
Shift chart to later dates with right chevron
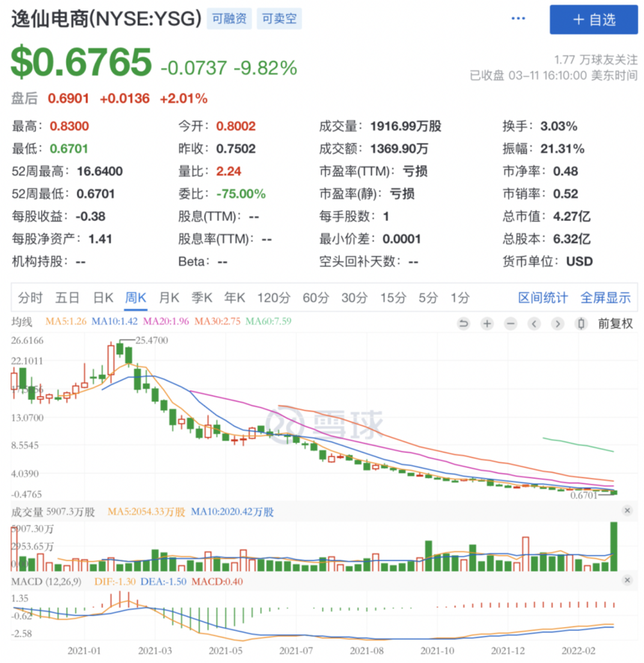coord(558,324)
